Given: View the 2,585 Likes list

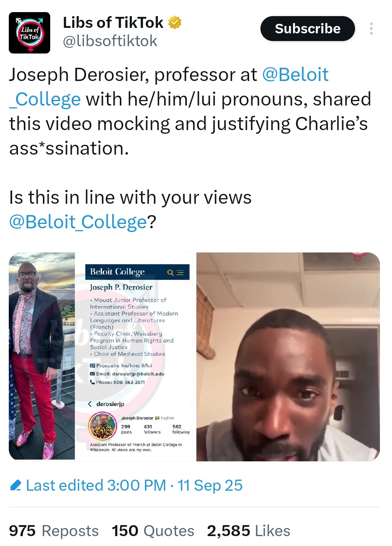Looking at the screenshot, I should coord(249,531).
